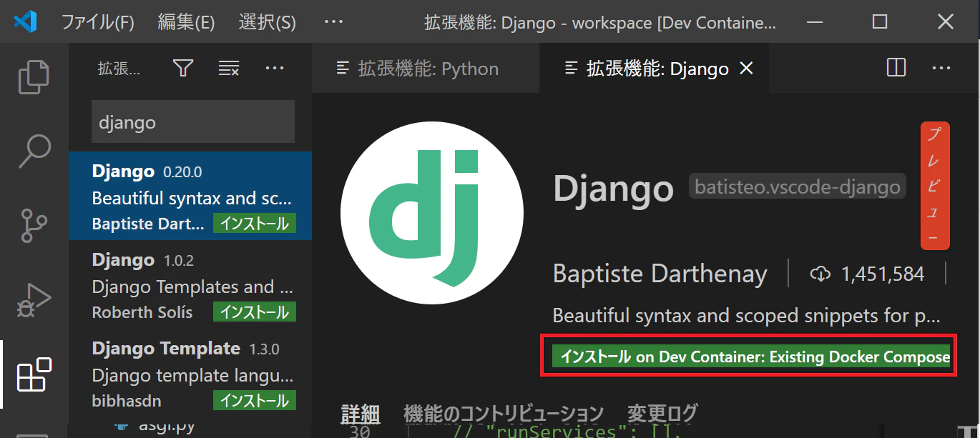Open the Explorer view in activity bar
The image size is (980, 438).
tap(34, 77)
